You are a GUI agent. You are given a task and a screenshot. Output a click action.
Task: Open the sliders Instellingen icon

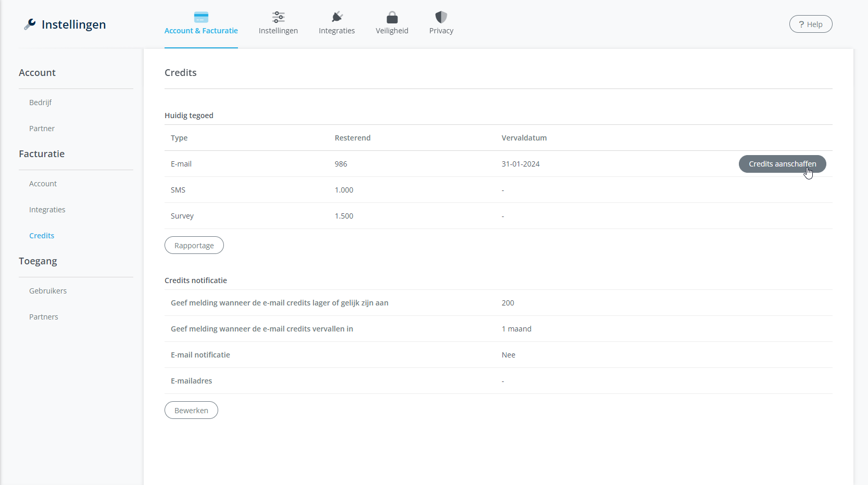[278, 17]
